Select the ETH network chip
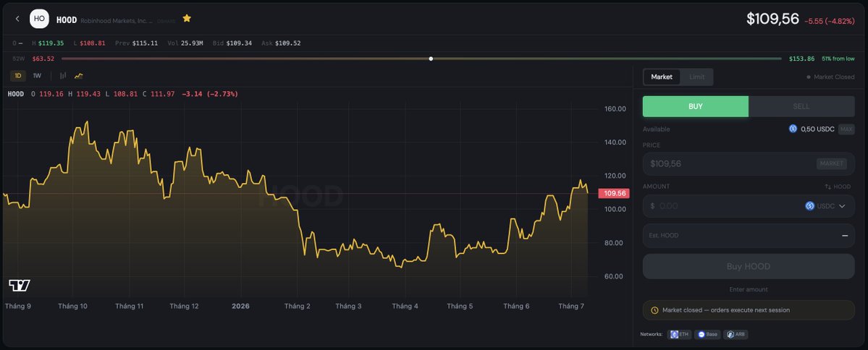This screenshot has height=350, width=868. click(x=681, y=335)
